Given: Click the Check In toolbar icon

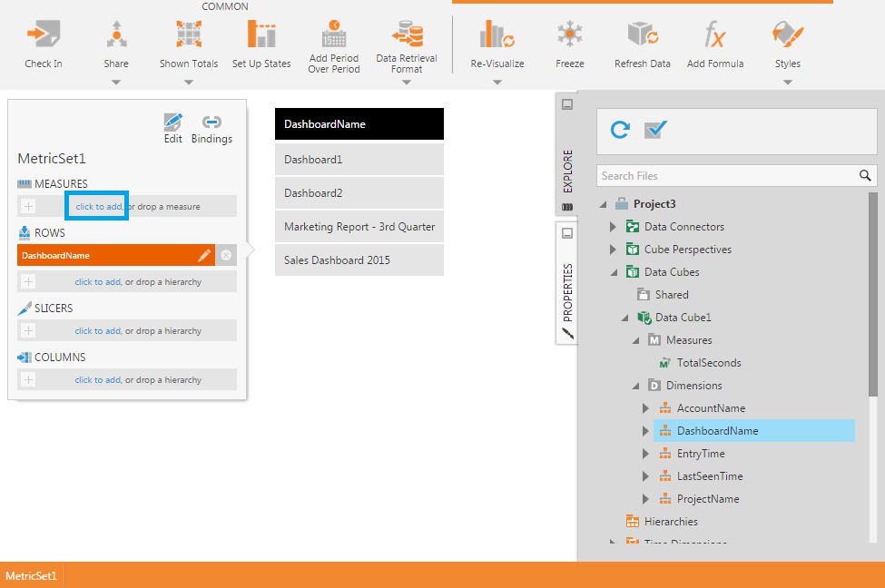Looking at the screenshot, I should pos(43,36).
